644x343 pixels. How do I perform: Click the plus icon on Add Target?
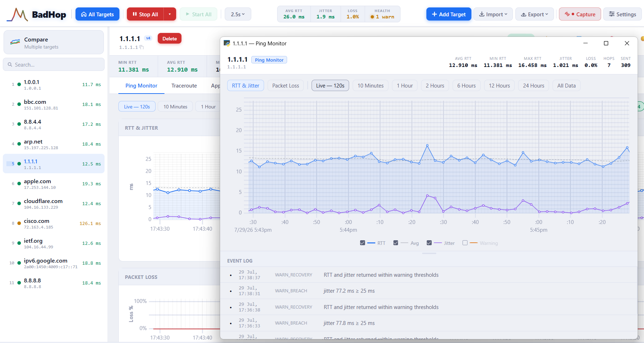[434, 14]
